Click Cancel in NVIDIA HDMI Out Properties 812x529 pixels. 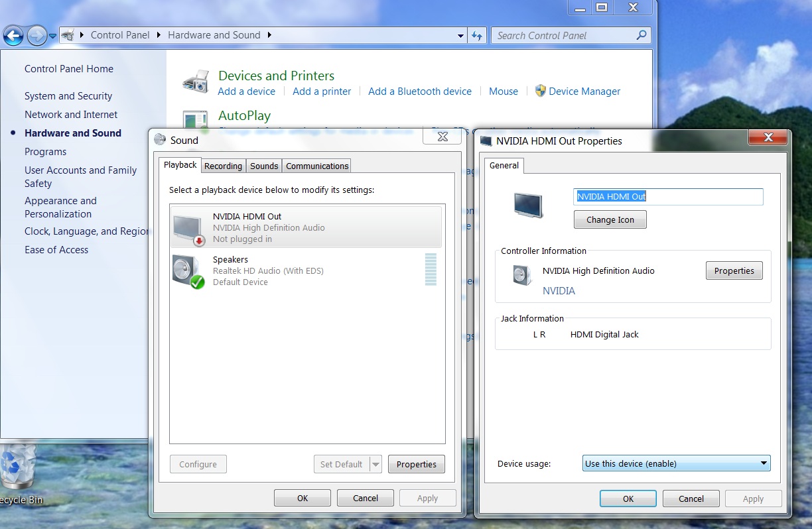tap(691, 499)
